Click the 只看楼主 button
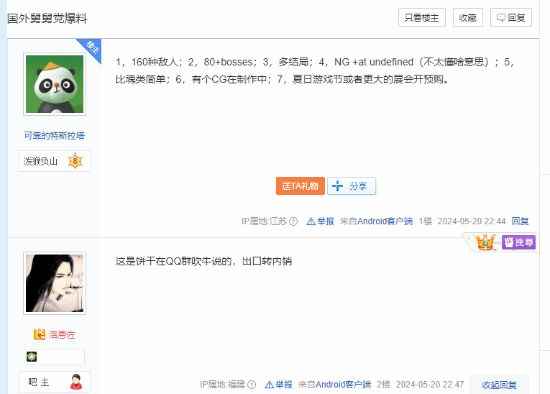 (x=422, y=18)
